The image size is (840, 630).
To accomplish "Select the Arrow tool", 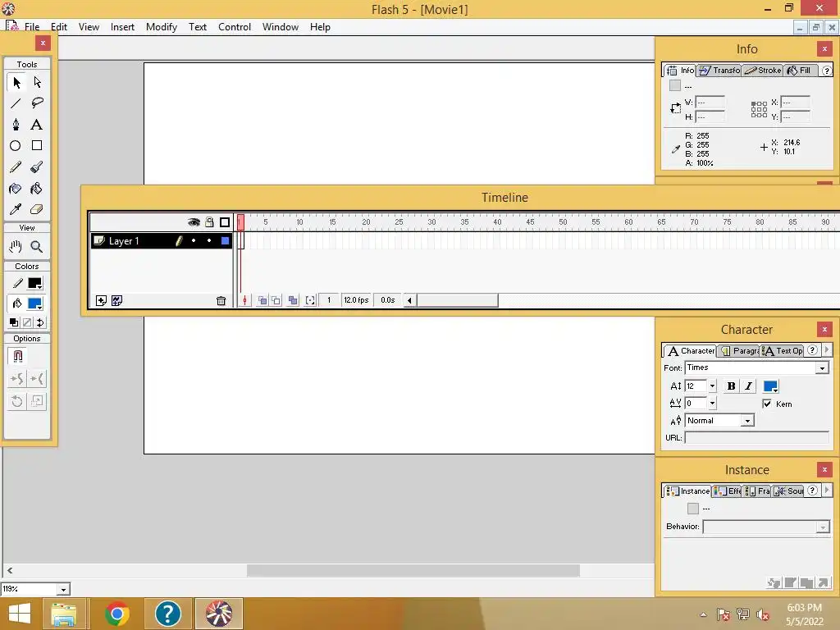I will tap(16, 83).
